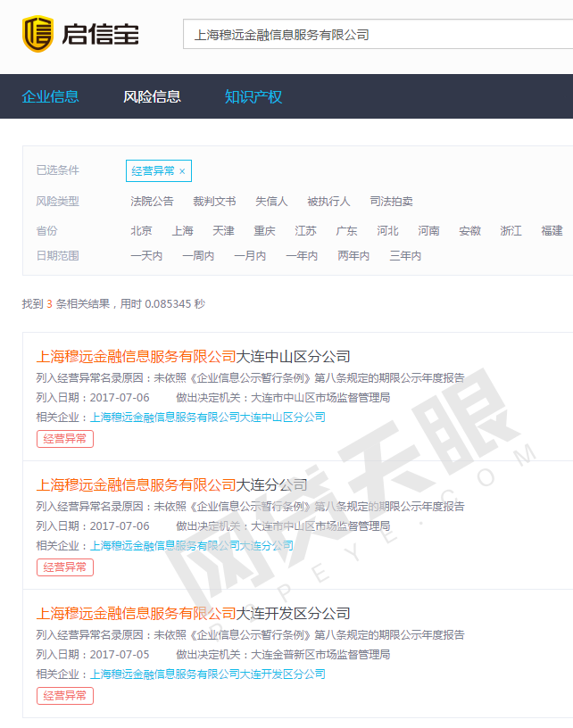Choose the 被执行人 risk type
573x728 pixels.
(x=328, y=202)
